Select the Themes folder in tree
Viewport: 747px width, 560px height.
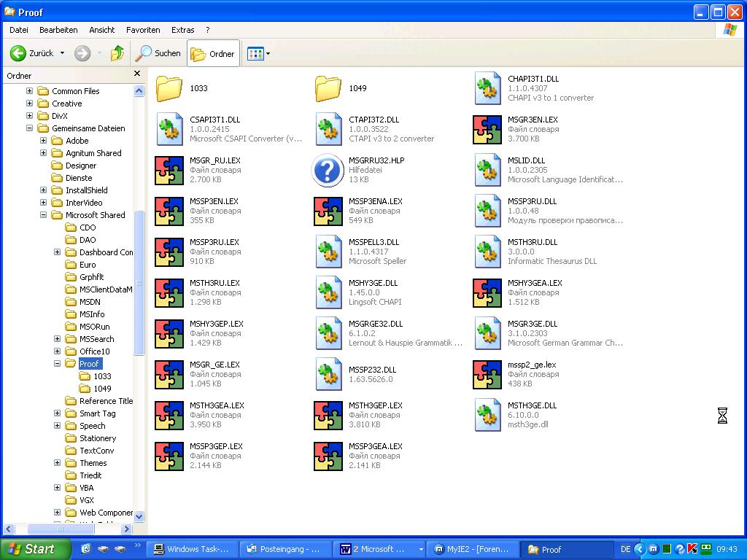click(x=93, y=463)
